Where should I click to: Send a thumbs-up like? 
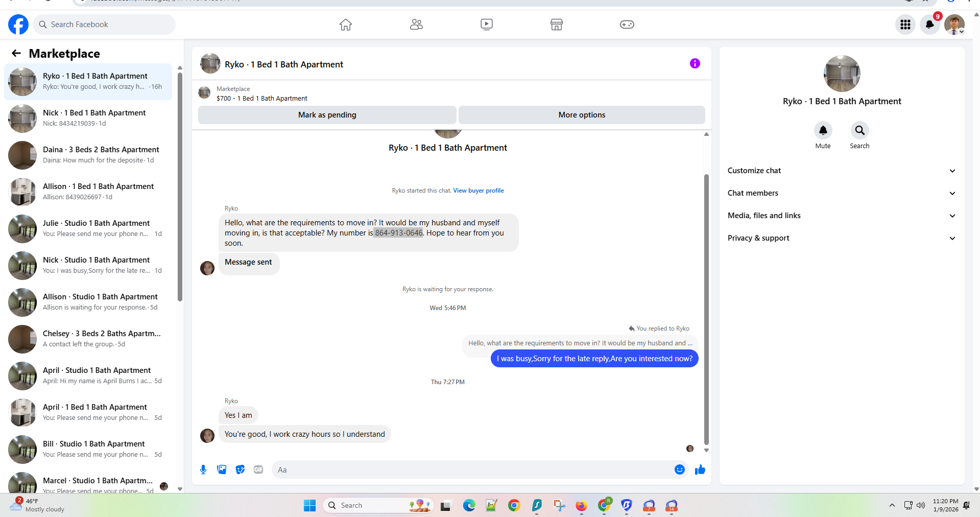700,469
